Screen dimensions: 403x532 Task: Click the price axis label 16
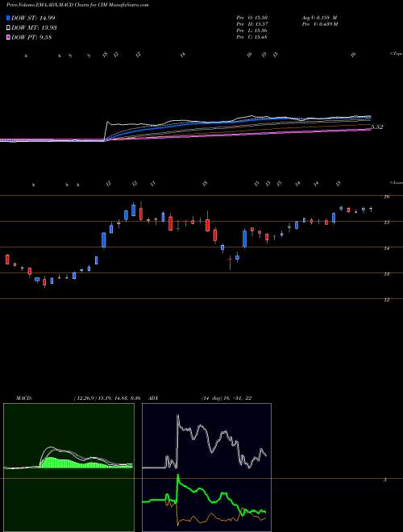coord(388,197)
